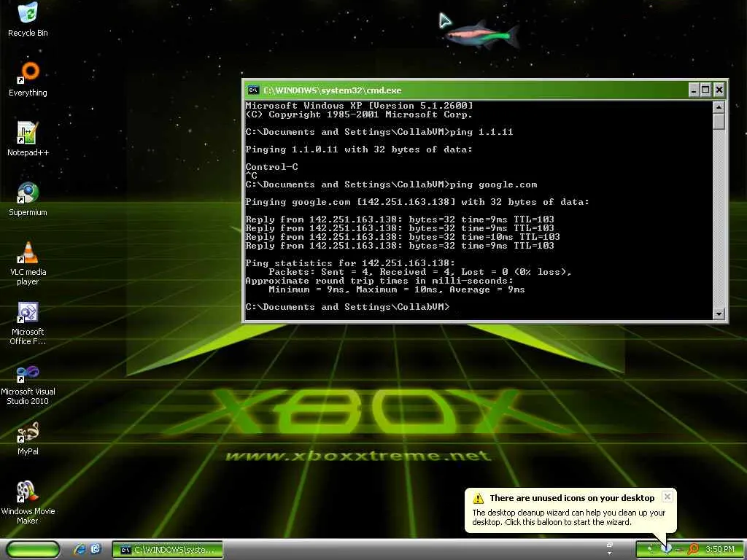Open the Notepad++ desktop shortcut
The height and width of the screenshot is (560, 747).
tap(28, 139)
